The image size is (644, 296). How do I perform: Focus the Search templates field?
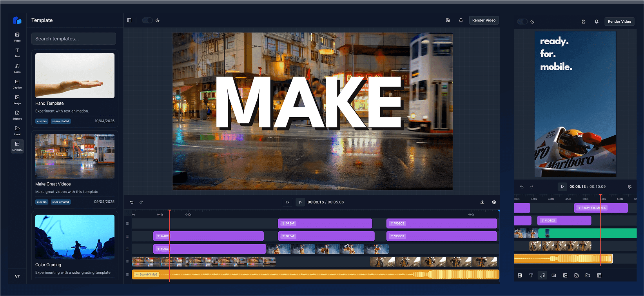[x=74, y=39]
